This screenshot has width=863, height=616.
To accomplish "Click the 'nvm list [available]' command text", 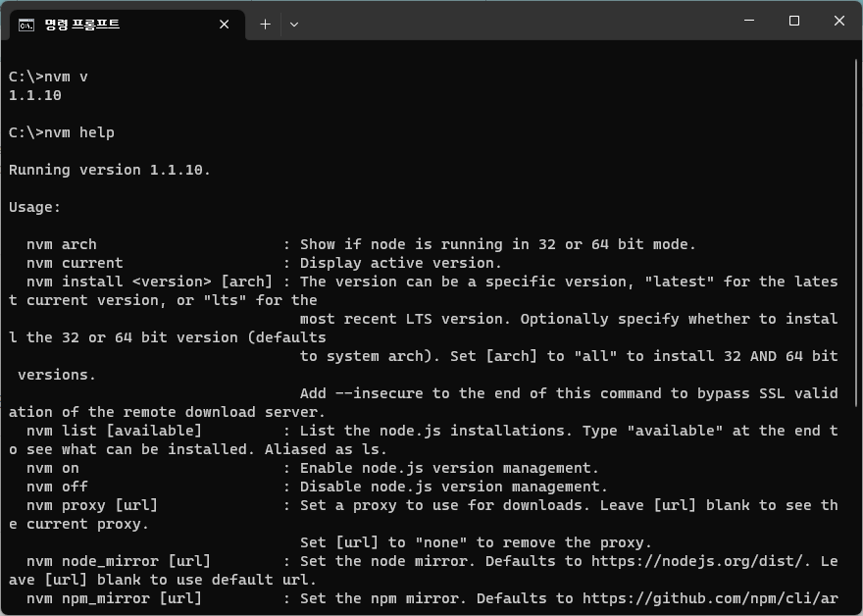I will pyautogui.click(x=114, y=431).
